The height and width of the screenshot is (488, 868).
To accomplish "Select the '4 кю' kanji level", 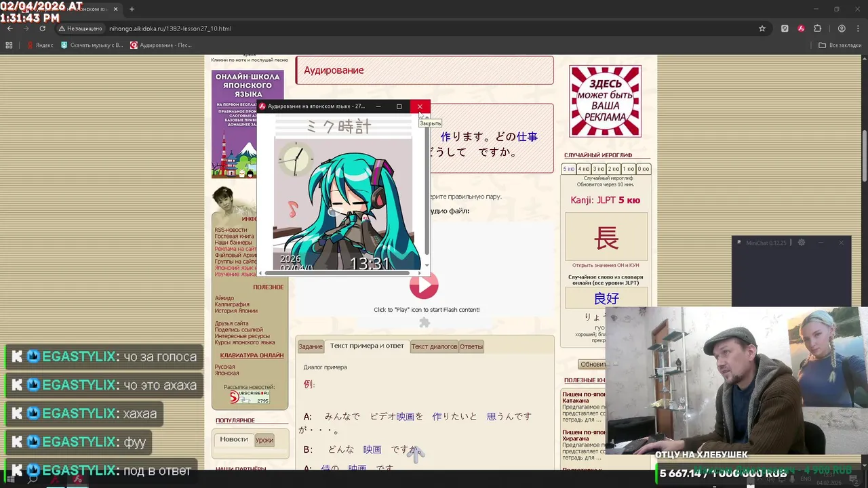I will [x=584, y=169].
